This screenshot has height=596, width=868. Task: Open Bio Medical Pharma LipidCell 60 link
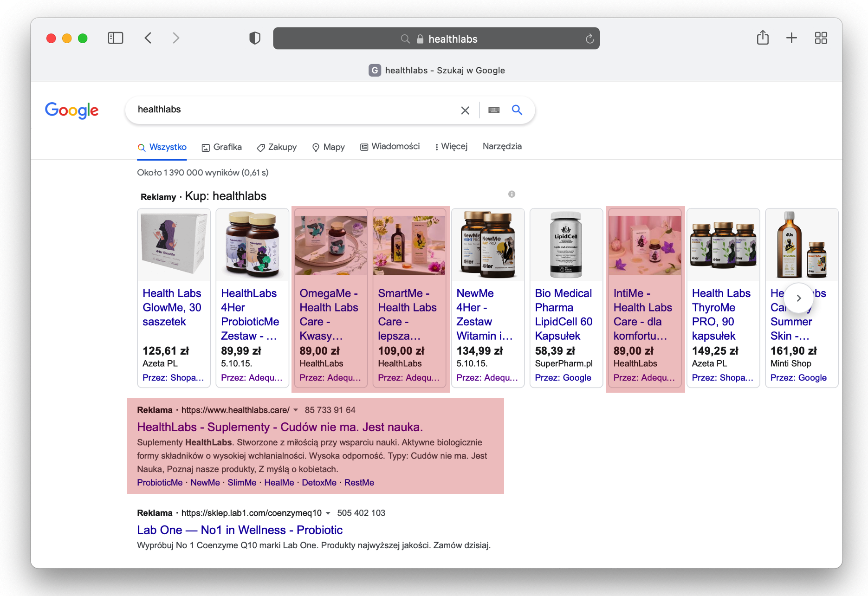click(x=564, y=314)
